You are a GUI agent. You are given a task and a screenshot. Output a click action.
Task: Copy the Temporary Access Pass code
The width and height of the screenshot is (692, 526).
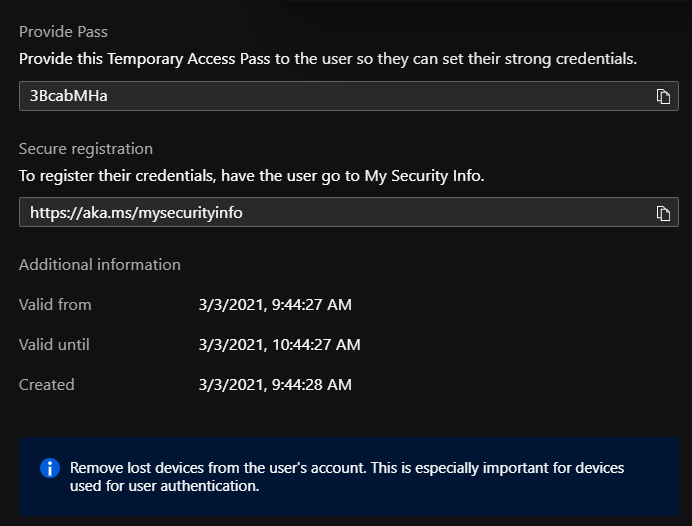point(662,96)
